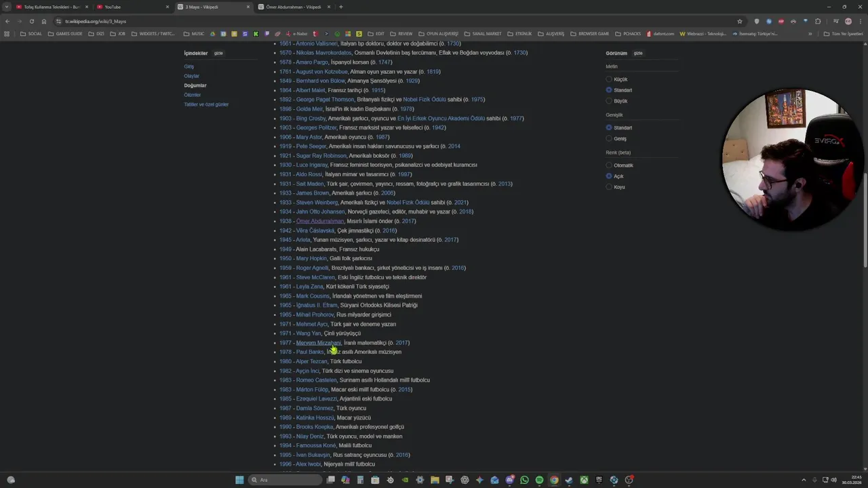Open Steam from the taskbar
This screenshot has height=488, width=868.
point(569,480)
